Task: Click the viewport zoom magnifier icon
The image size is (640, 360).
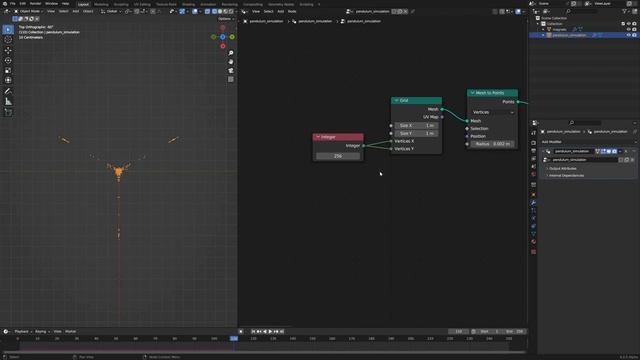Action: click(231, 53)
